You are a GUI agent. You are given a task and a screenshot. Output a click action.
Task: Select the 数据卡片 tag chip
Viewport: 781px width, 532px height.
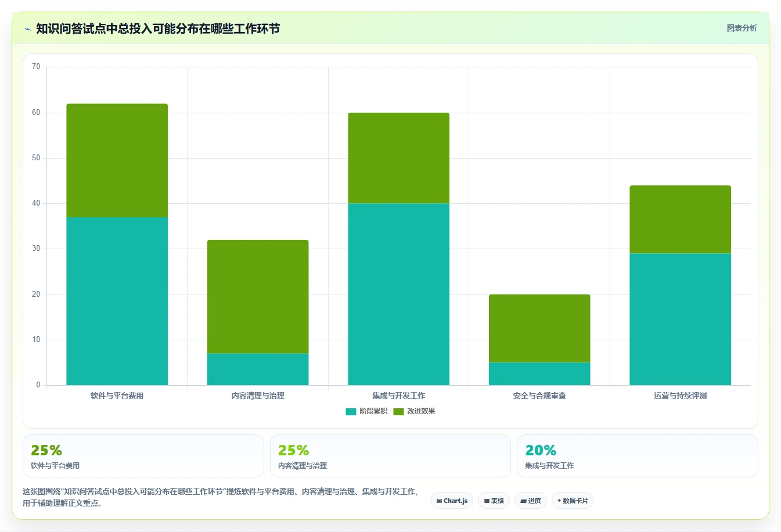pyautogui.click(x=573, y=501)
